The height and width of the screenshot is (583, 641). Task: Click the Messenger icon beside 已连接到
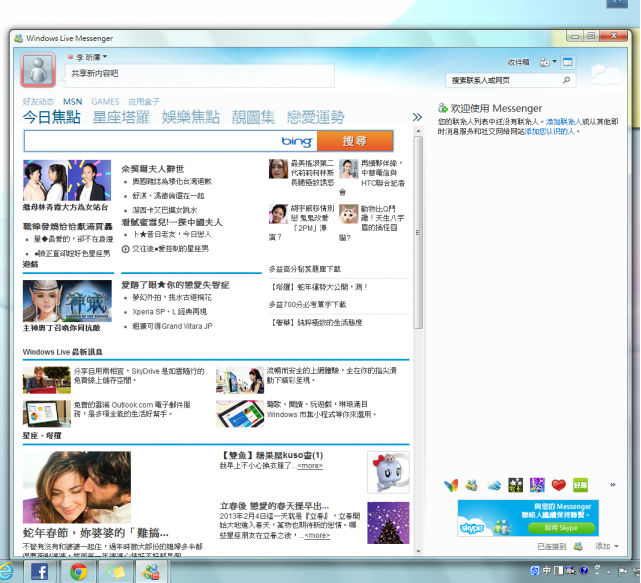point(578,546)
